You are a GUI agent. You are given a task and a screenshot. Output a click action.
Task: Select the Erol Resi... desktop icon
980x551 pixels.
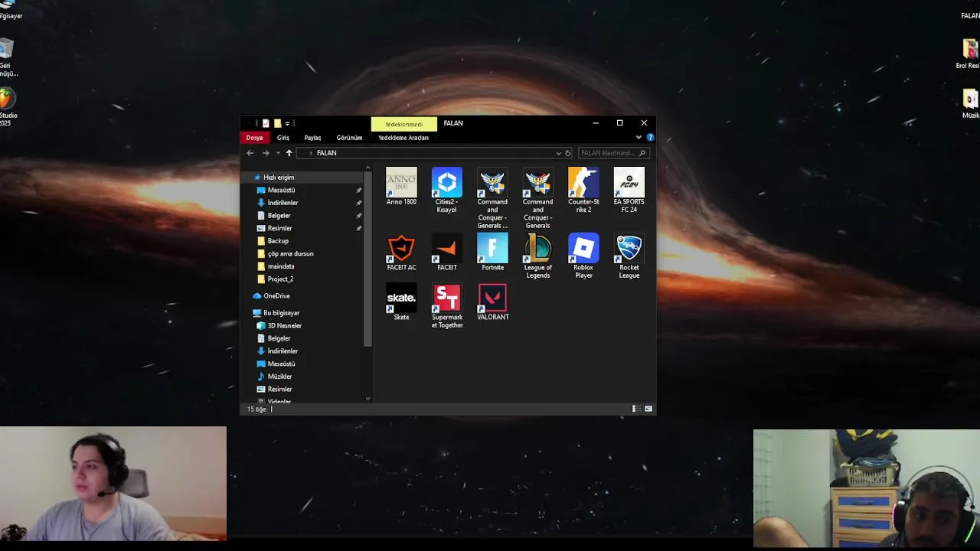[x=968, y=54]
